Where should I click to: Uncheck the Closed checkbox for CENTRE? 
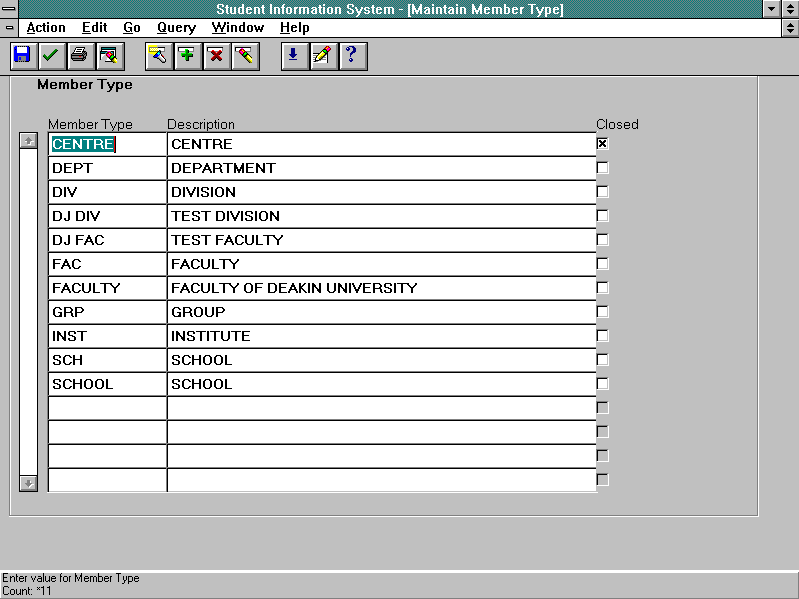pyautogui.click(x=602, y=144)
